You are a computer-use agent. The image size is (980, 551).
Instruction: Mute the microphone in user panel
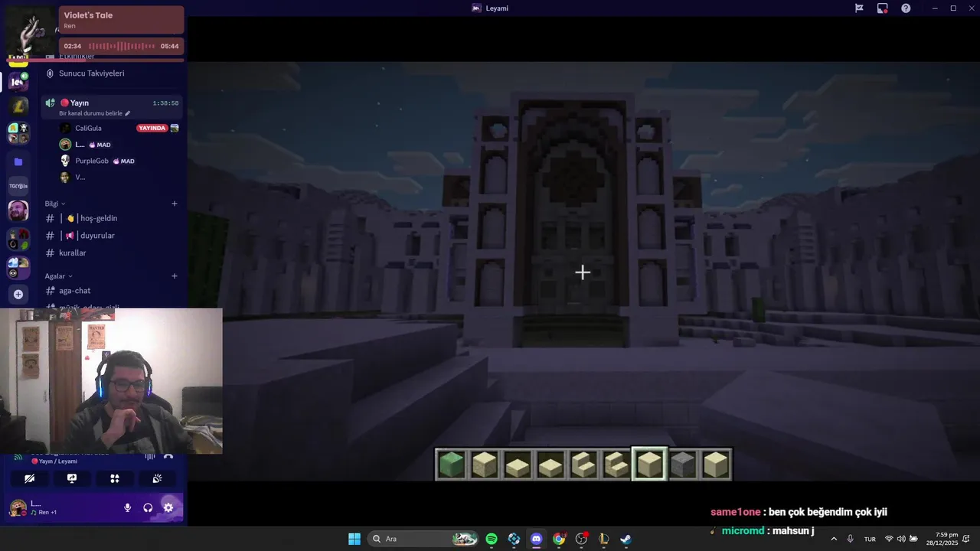pos(128,507)
